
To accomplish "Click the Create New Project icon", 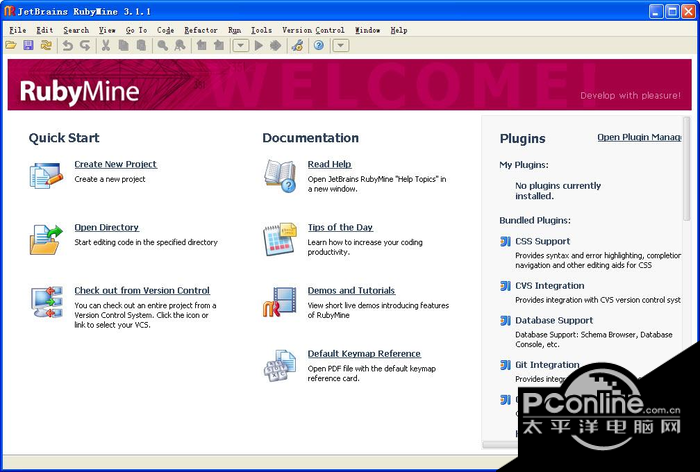I will (46, 175).
